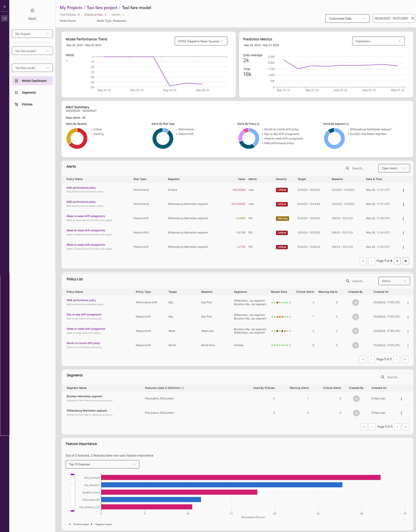
Task: Go to next page of Alerts
Action: pos(397,261)
